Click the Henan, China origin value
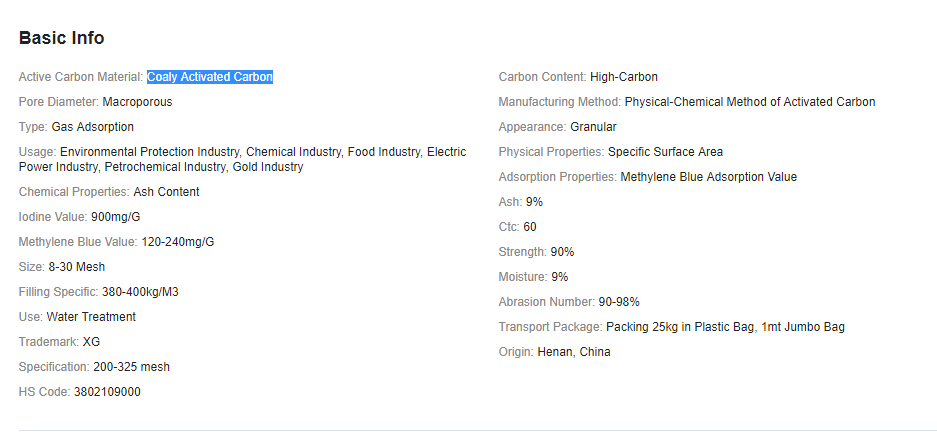This screenshot has width=937, height=432. [x=574, y=352]
